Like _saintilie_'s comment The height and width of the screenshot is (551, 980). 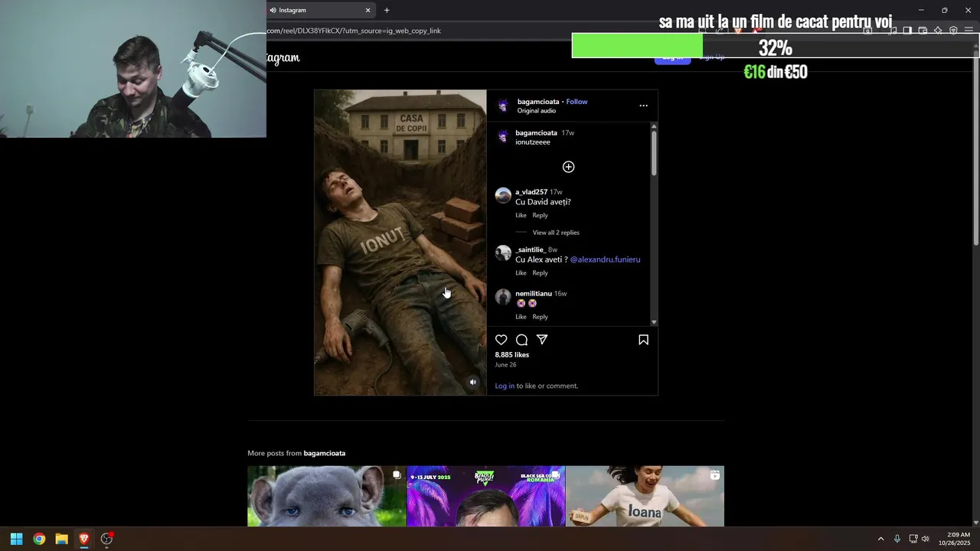(521, 273)
